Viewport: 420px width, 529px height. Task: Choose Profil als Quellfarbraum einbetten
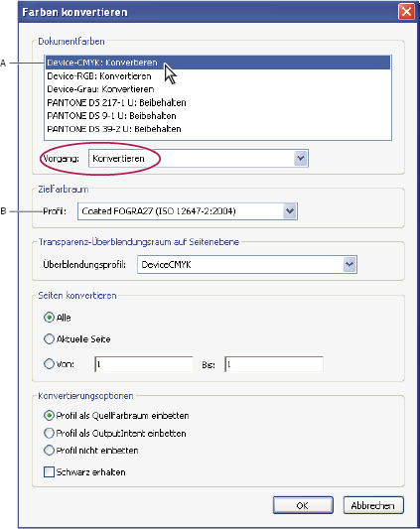coord(49,415)
